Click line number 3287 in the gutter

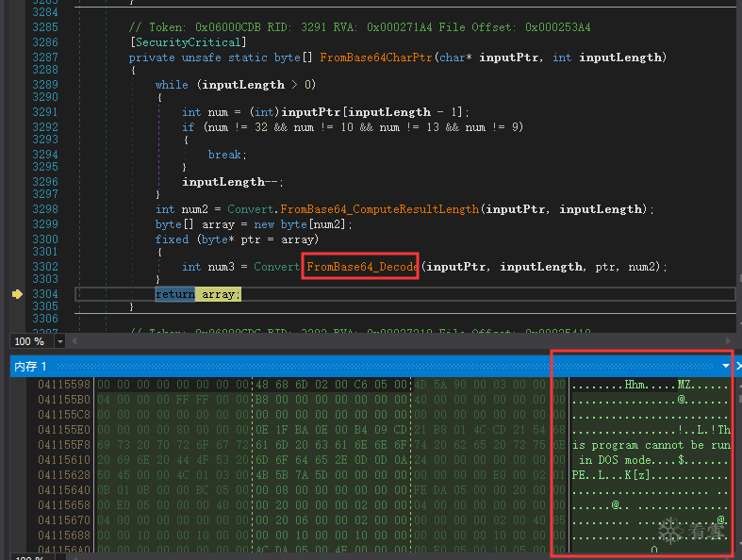(45, 57)
